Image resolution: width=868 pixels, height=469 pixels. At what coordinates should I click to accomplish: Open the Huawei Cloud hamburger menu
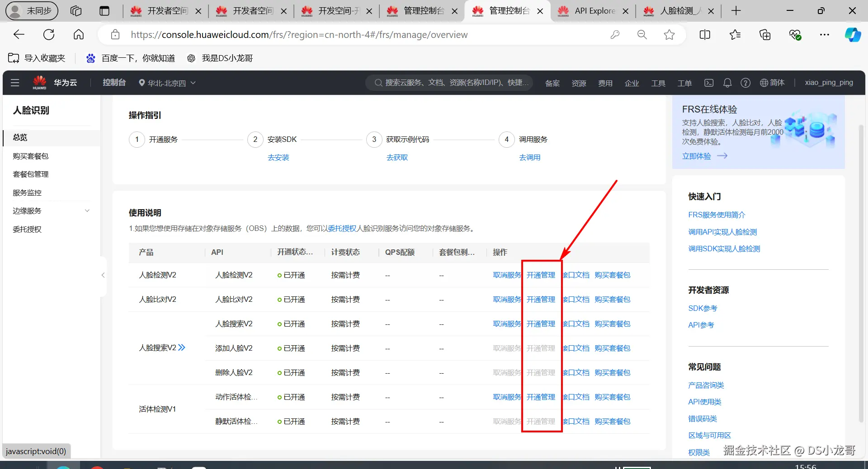15,83
